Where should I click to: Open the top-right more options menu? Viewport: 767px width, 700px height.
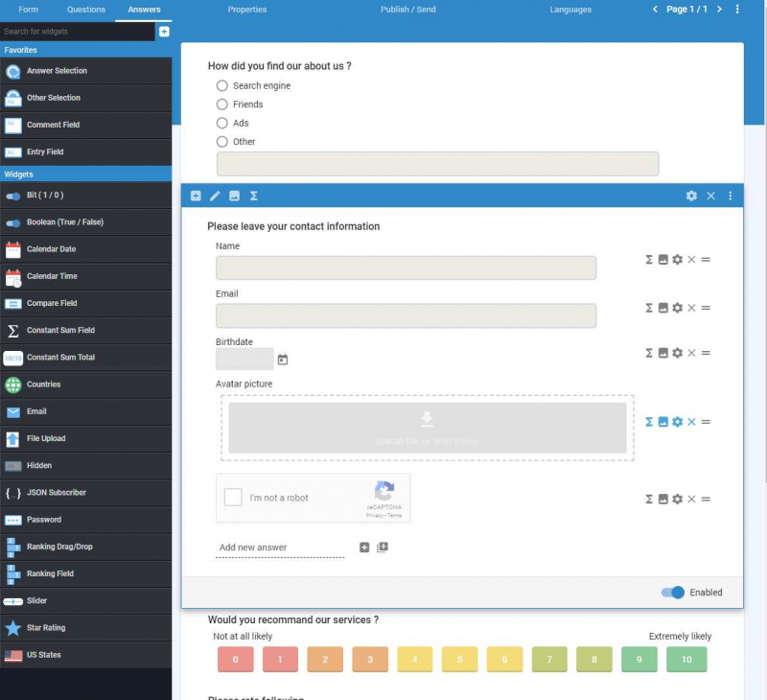[737, 10]
